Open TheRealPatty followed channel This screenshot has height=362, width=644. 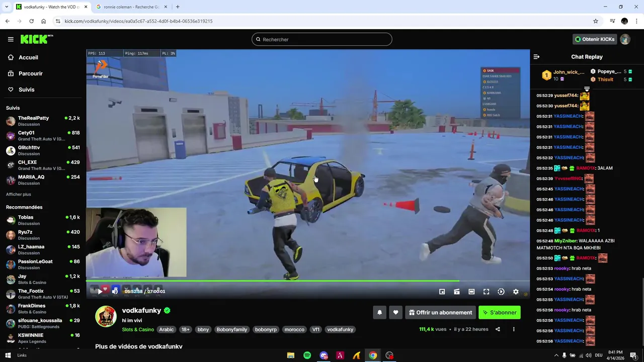point(43,121)
